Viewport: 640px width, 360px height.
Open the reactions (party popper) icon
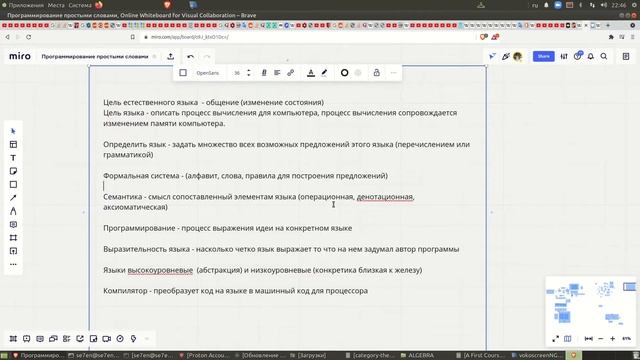pyautogui.click(x=506, y=56)
